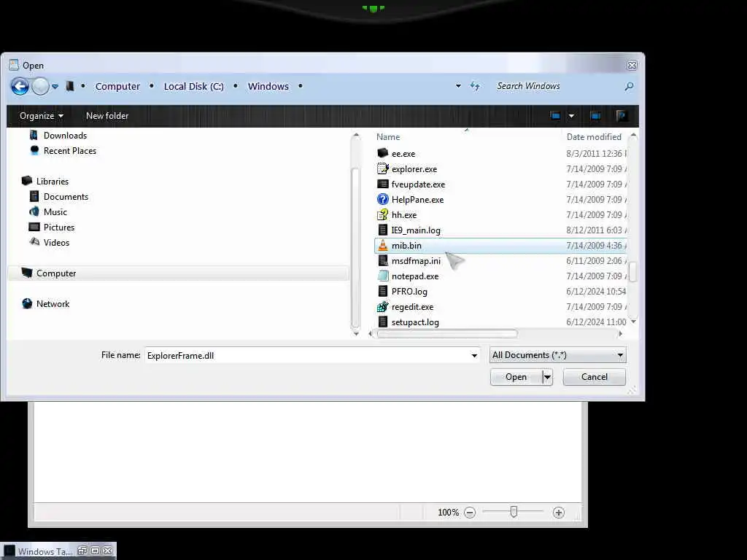Select the PFRO.log file icon
Screen dimensions: 747x560
click(382, 291)
